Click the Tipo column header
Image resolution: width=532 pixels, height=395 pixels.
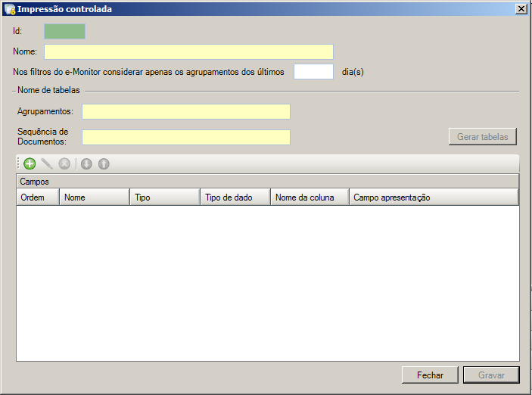165,197
